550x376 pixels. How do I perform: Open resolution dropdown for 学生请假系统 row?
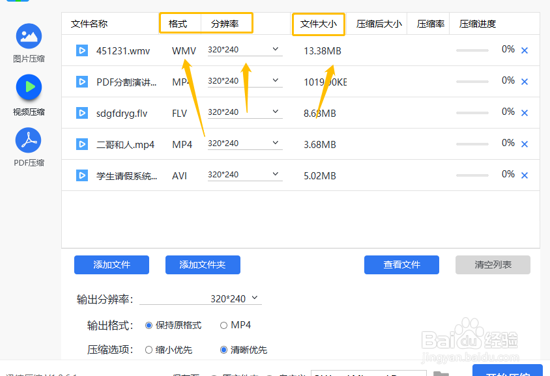tap(245, 175)
